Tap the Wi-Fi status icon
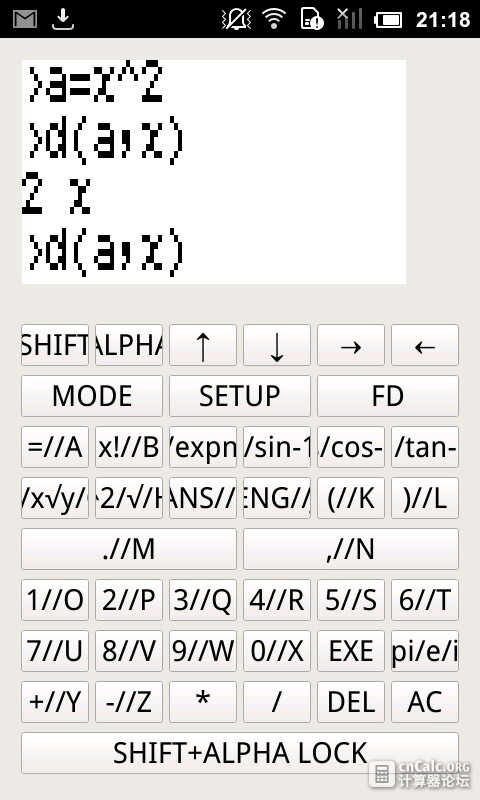480x800 pixels. [274, 19]
